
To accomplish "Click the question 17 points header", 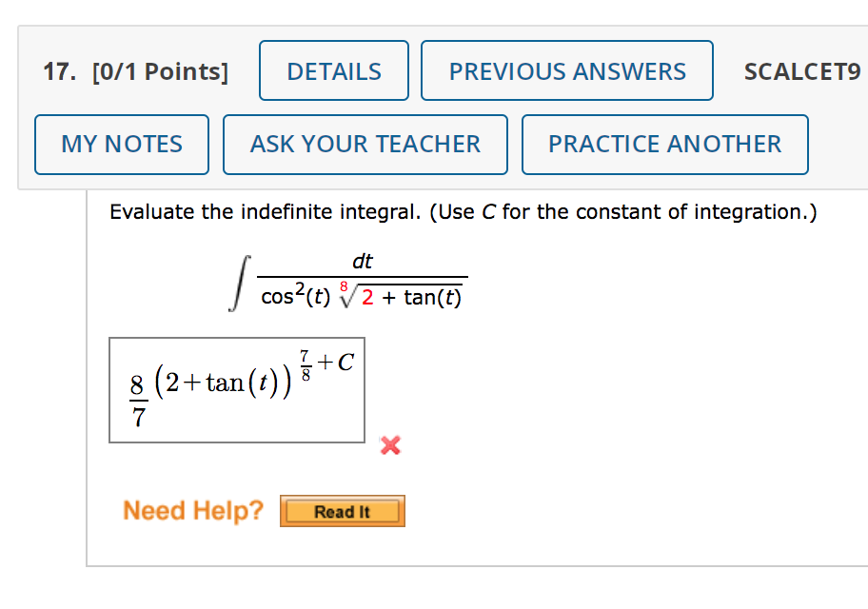I will click(x=136, y=72).
